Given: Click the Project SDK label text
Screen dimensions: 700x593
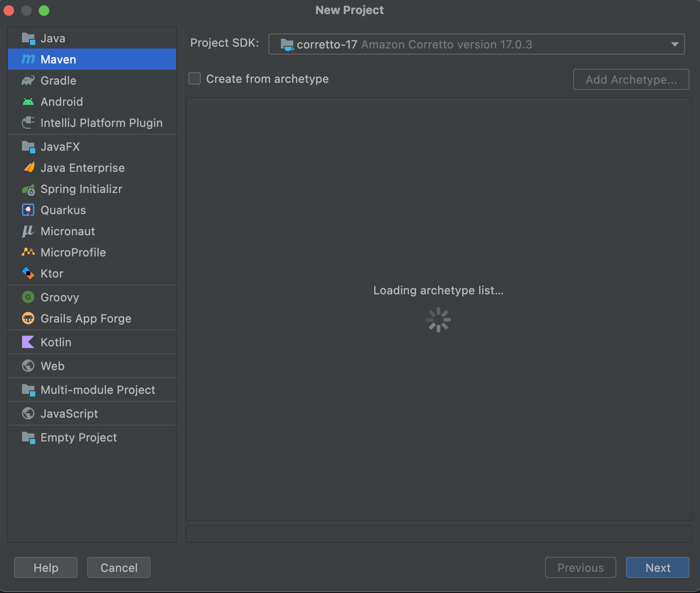Looking at the screenshot, I should (x=225, y=43).
